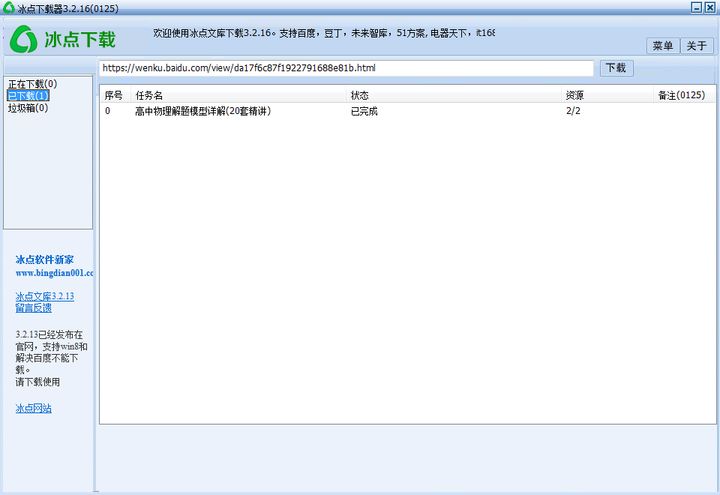Select 已下载(1) in the sidebar list
720x495 pixels.
click(27, 96)
